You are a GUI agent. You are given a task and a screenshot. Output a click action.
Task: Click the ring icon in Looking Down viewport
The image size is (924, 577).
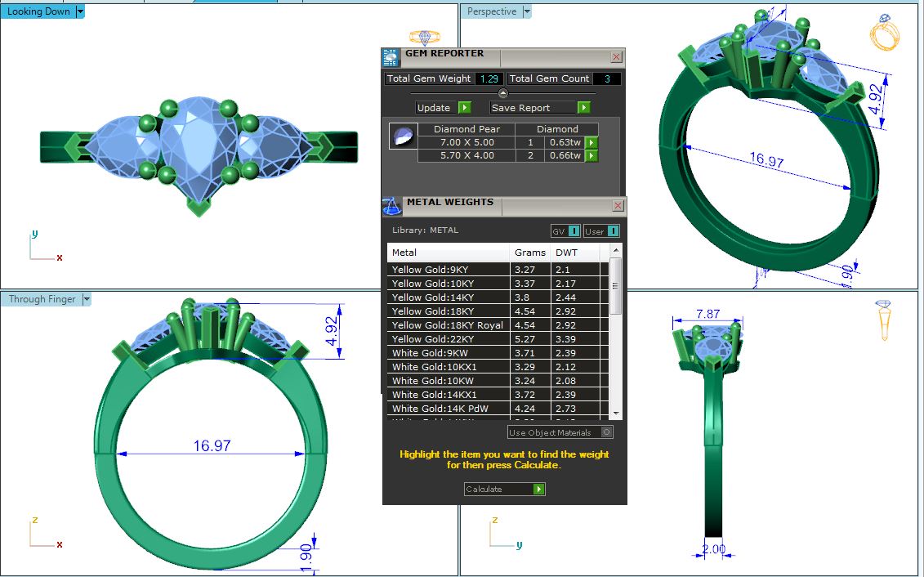(424, 38)
